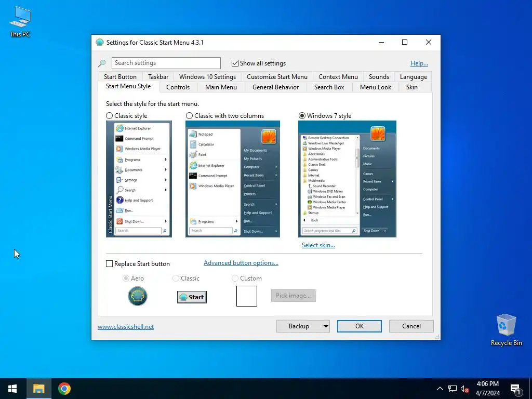The image size is (532, 399).
Task: Select Classic with two columns radio button
Action: [189, 116]
